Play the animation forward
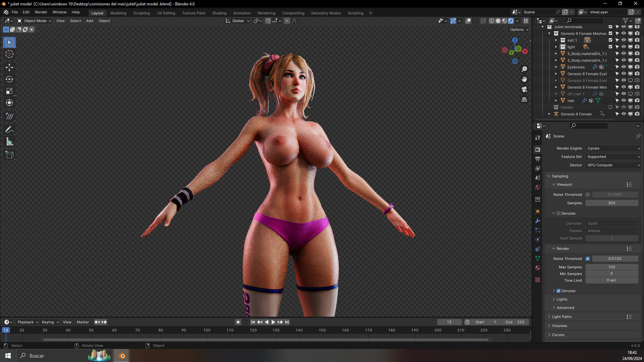Screen dimensions: 644x362 273,322
